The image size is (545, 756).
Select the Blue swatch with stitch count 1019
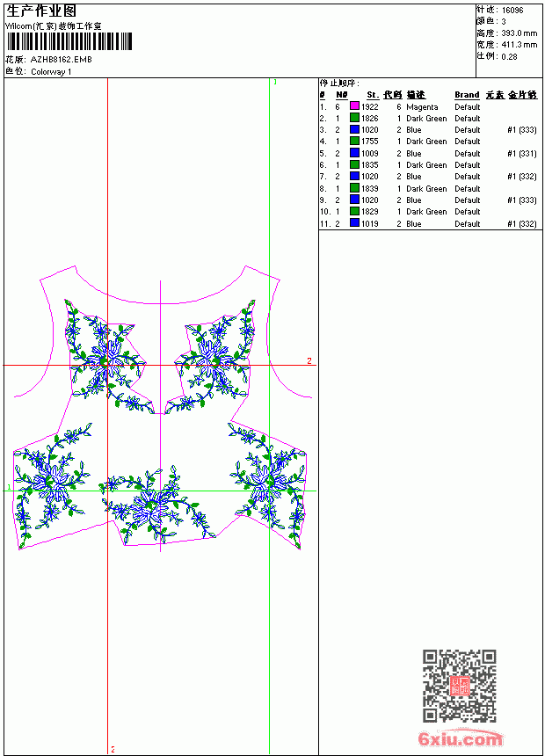click(x=354, y=222)
